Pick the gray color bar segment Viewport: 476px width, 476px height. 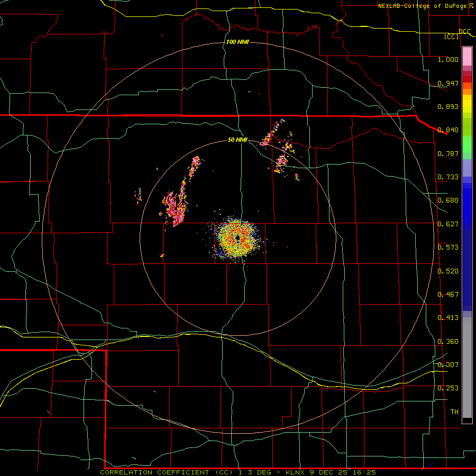point(467,368)
